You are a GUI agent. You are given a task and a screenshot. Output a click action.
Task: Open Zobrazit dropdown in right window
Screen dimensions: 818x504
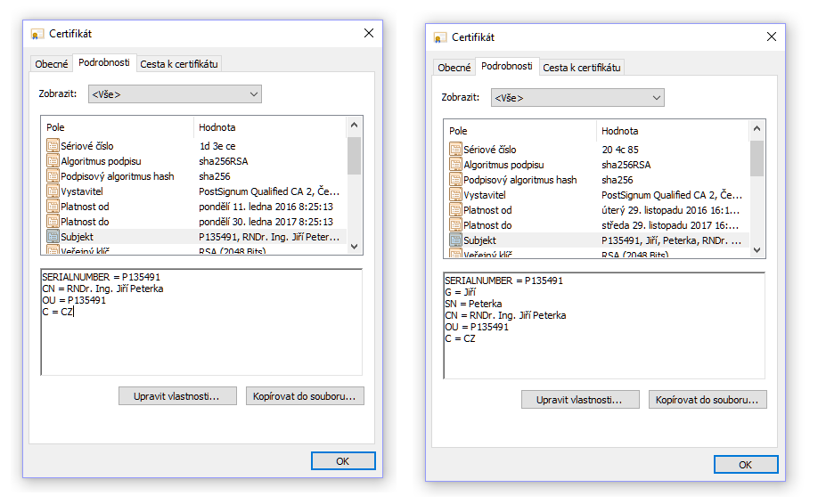point(577,97)
